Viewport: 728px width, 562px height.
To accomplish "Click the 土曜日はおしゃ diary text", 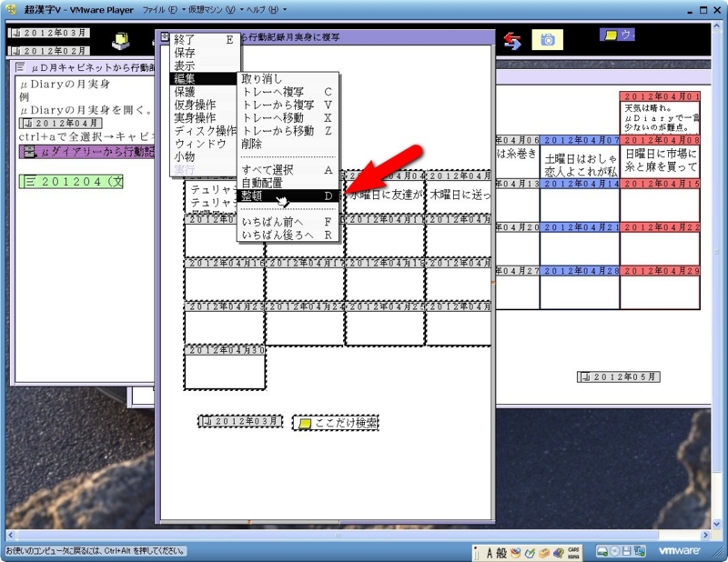I will (x=581, y=159).
